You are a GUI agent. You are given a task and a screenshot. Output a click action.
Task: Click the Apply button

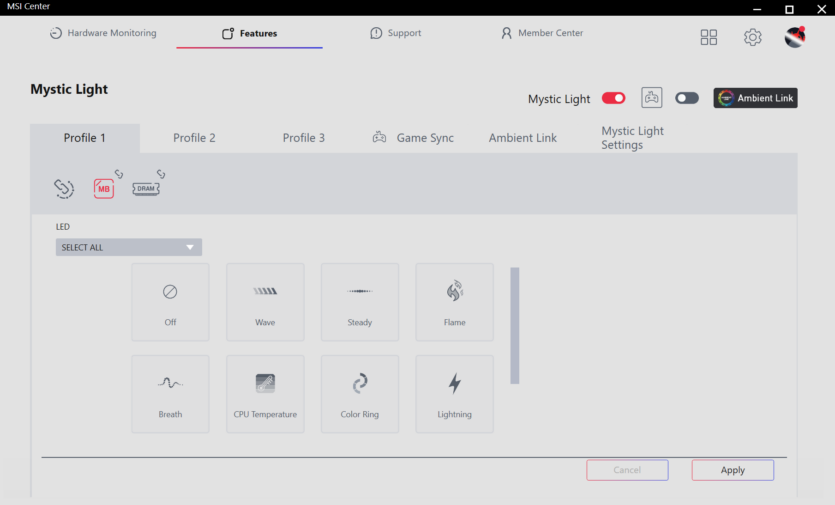(733, 470)
